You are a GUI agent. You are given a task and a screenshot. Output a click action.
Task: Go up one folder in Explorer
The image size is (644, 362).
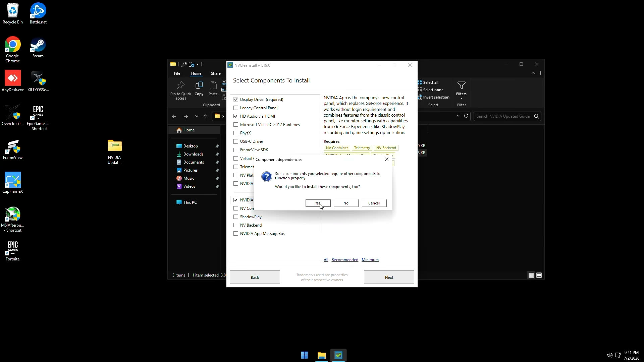click(205, 116)
